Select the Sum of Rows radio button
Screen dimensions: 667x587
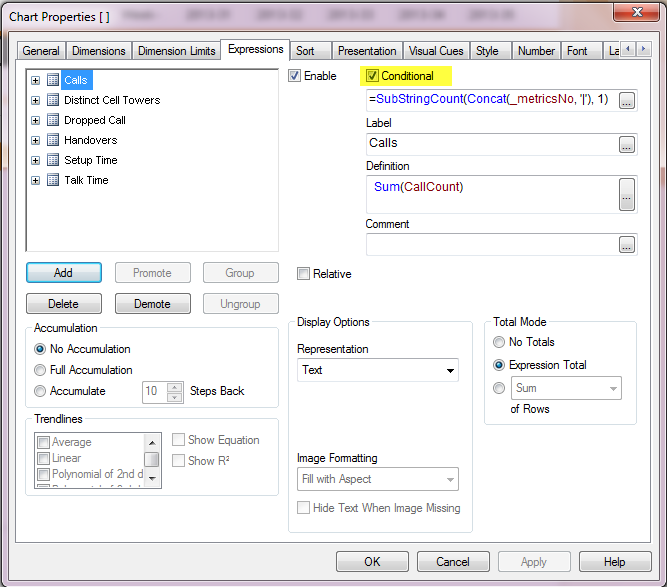[x=499, y=388]
